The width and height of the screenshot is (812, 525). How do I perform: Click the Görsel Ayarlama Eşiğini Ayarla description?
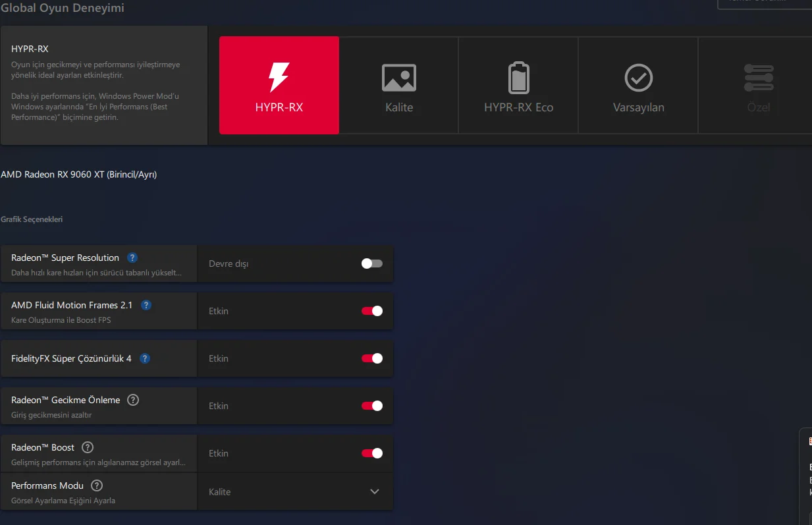(x=63, y=501)
